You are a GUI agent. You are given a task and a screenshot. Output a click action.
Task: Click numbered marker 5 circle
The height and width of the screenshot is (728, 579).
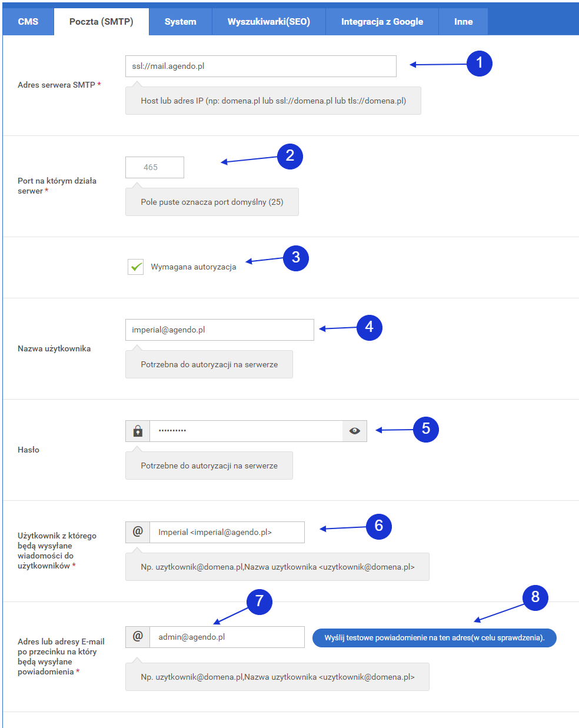pos(425,430)
